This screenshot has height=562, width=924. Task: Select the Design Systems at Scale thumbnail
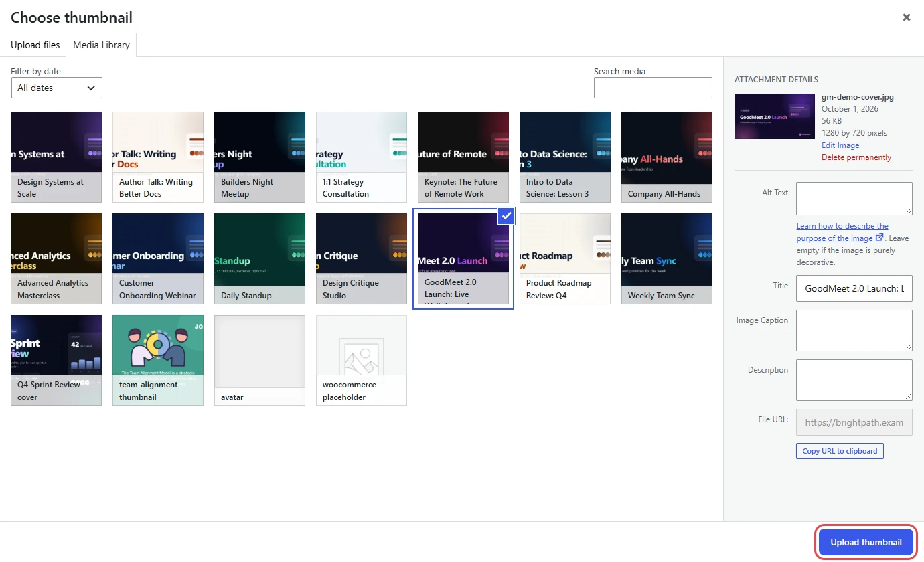[56, 157]
